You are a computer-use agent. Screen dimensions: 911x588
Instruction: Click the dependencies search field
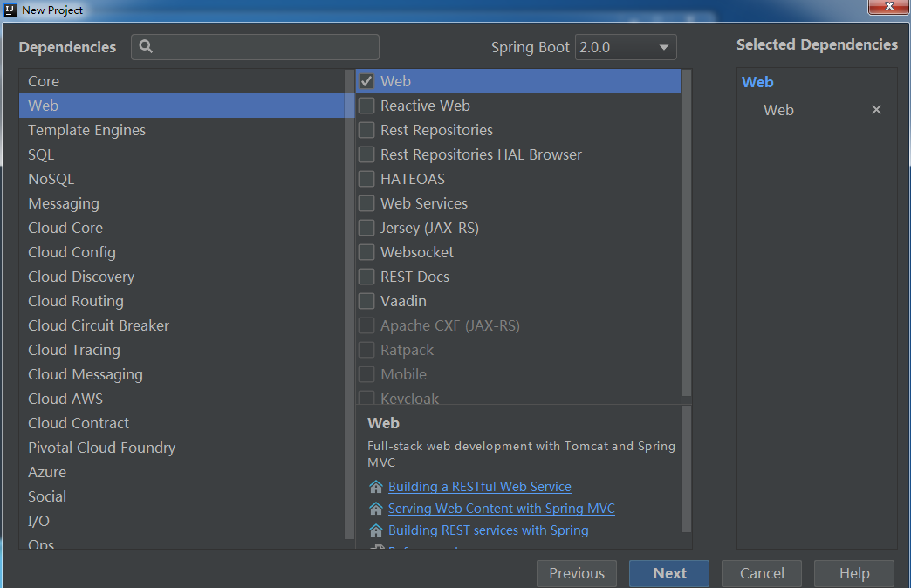[255, 47]
